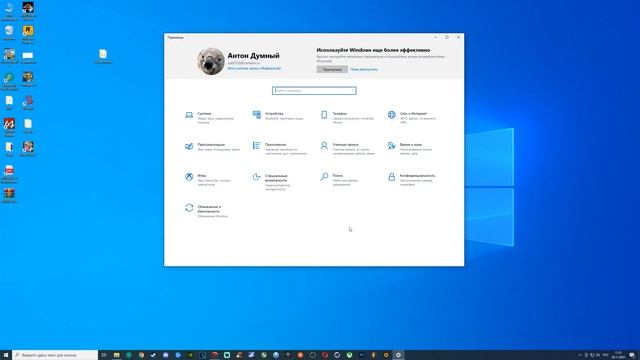Screen dimensions: 640x360
Task: Open Сеть и Интернет settings category
Action: (x=414, y=118)
